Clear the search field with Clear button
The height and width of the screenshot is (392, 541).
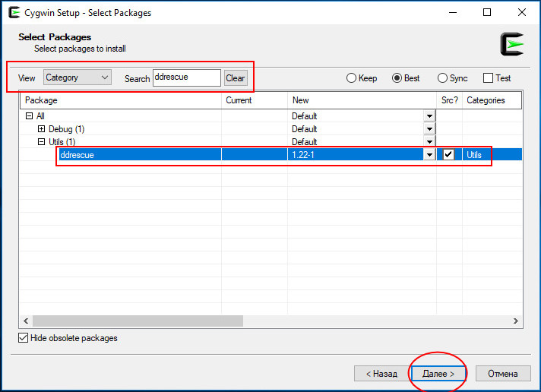click(236, 78)
